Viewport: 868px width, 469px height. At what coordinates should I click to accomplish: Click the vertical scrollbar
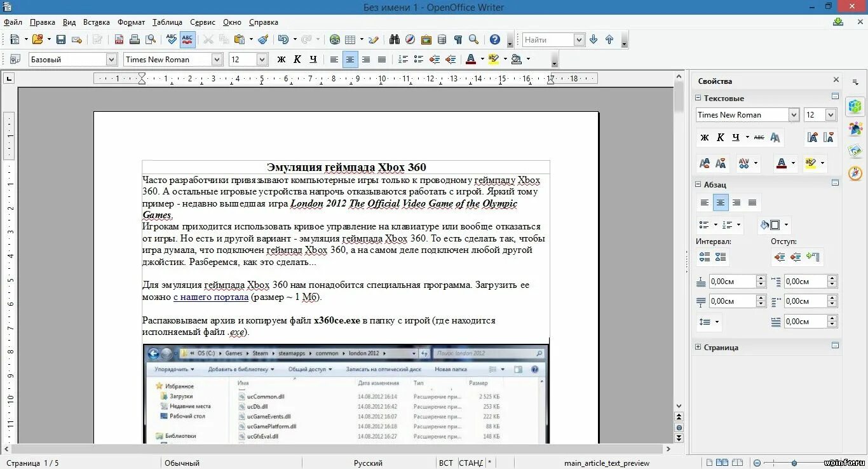[x=679, y=241]
